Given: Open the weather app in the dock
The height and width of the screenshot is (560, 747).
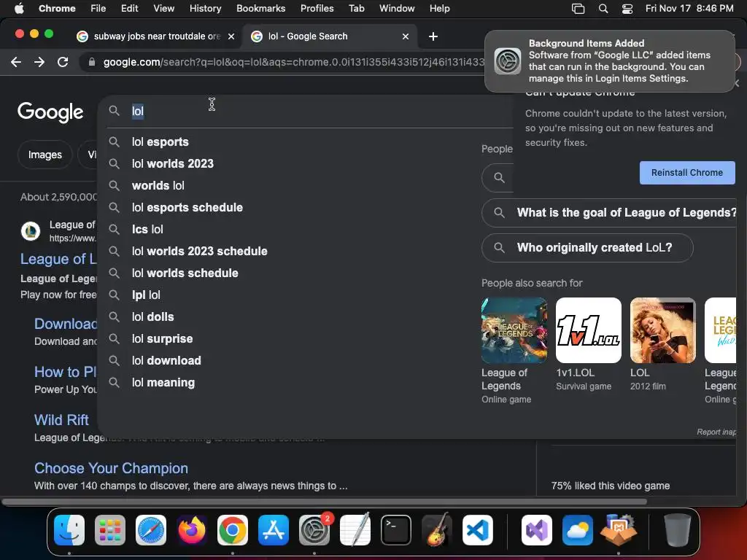Looking at the screenshot, I should (x=578, y=530).
